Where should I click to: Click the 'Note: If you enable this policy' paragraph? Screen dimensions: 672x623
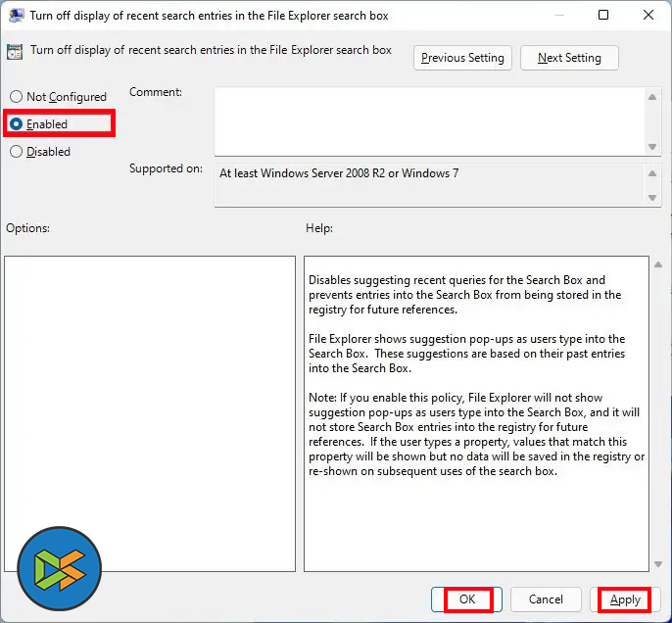pos(476,435)
